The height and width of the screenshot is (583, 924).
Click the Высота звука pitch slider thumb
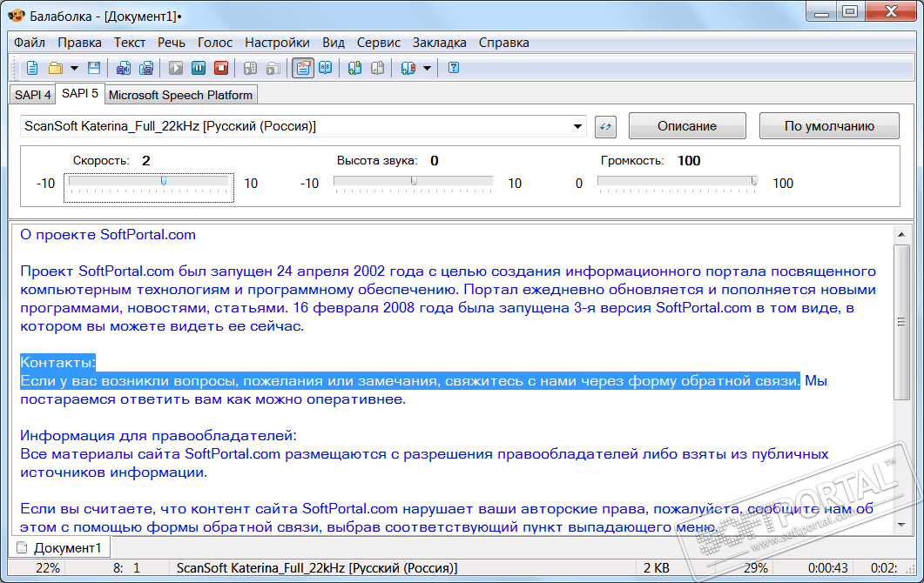(x=414, y=181)
